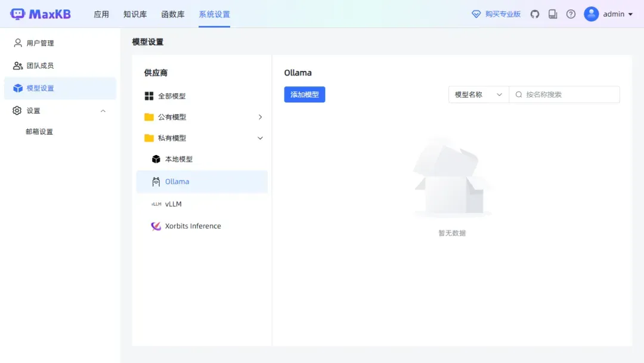Image resolution: width=644 pixels, height=363 pixels.
Task: Click the 模型设置 page heading
Action: 148,42
